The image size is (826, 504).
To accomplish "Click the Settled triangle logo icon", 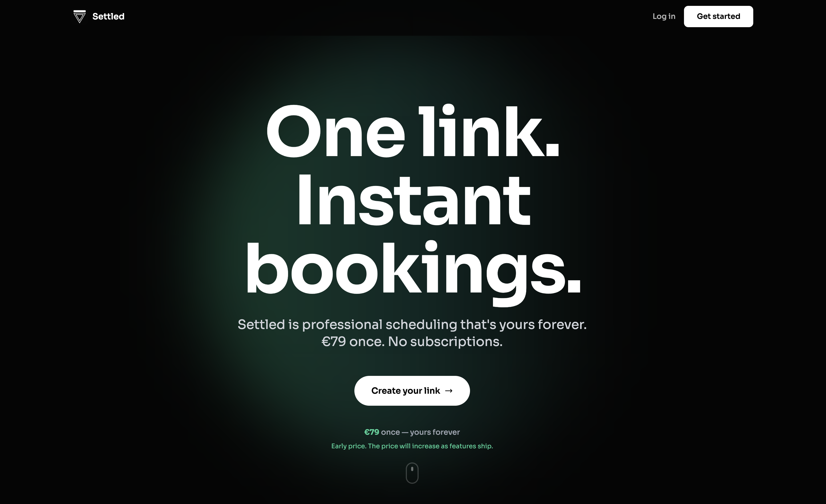I will 79,17.
